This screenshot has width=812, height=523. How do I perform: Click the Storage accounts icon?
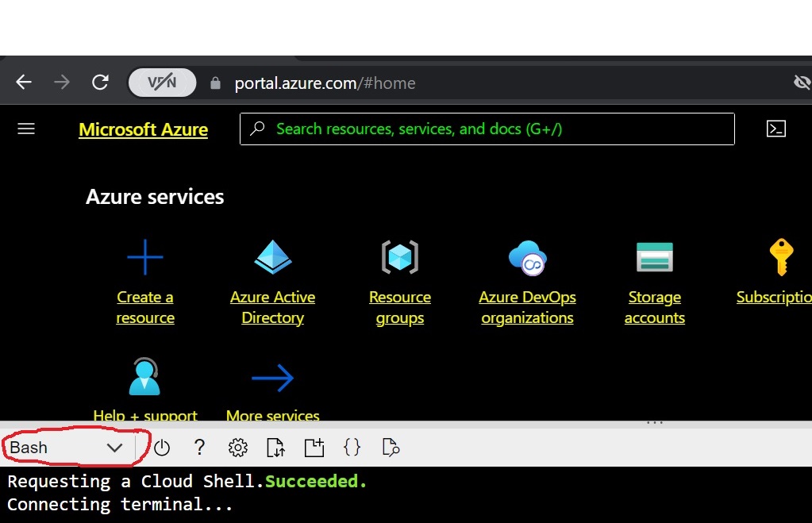pos(655,257)
